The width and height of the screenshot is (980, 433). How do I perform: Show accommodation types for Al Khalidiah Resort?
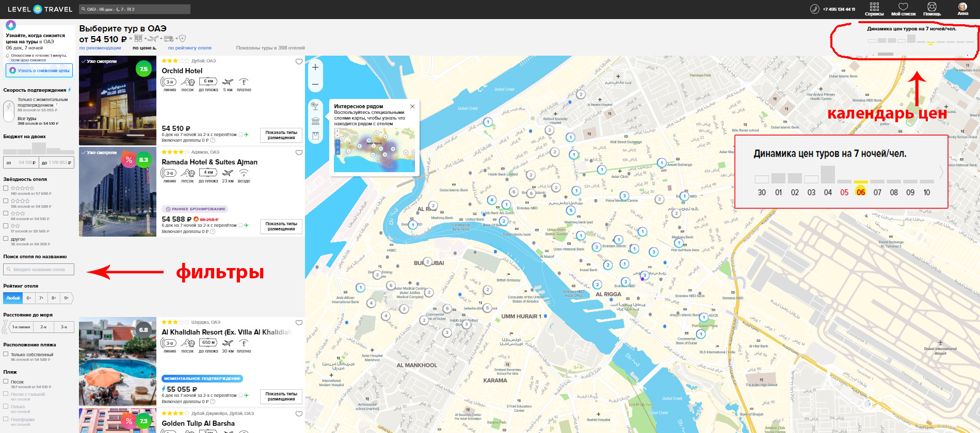pos(281,396)
